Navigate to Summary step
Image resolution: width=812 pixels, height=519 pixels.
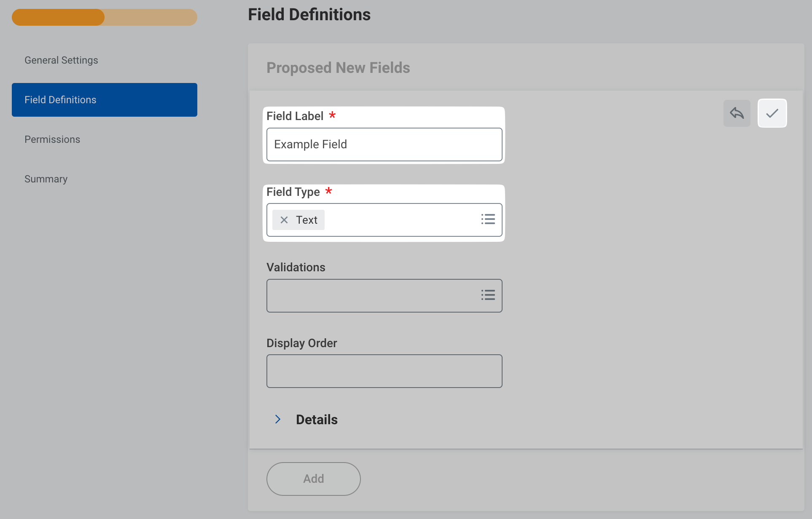(46, 179)
